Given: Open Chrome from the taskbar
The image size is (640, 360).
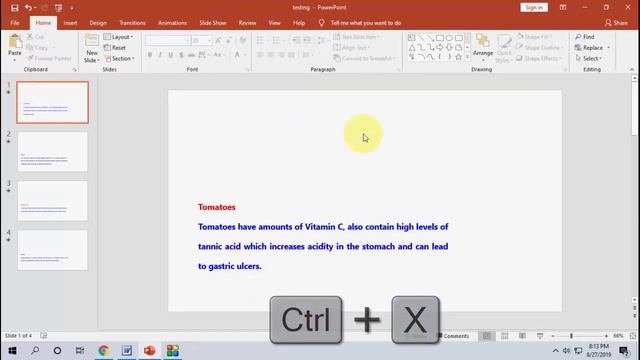Looking at the screenshot, I should coord(104,351).
